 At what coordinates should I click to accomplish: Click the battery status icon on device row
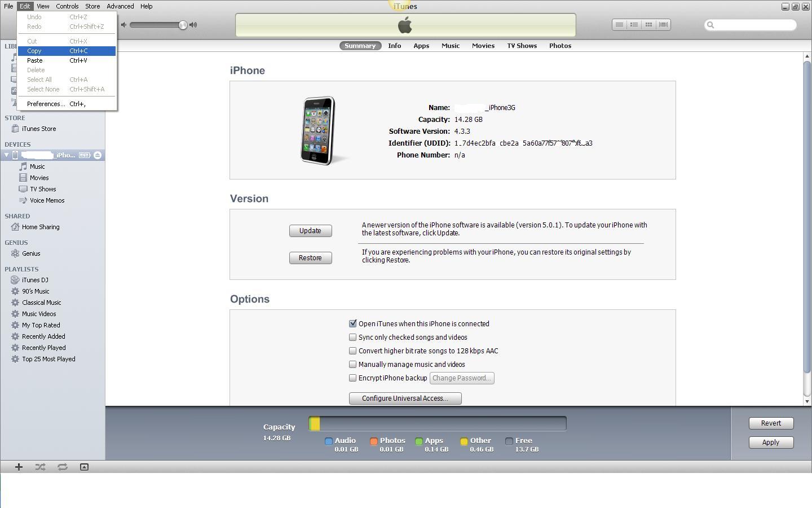pos(85,155)
